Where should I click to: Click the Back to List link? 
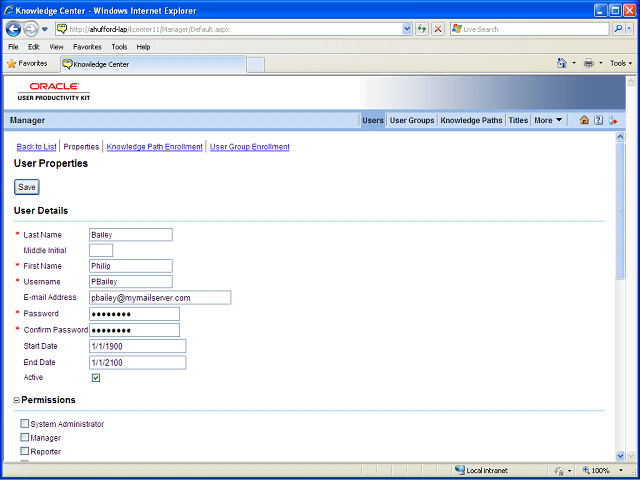(36, 147)
